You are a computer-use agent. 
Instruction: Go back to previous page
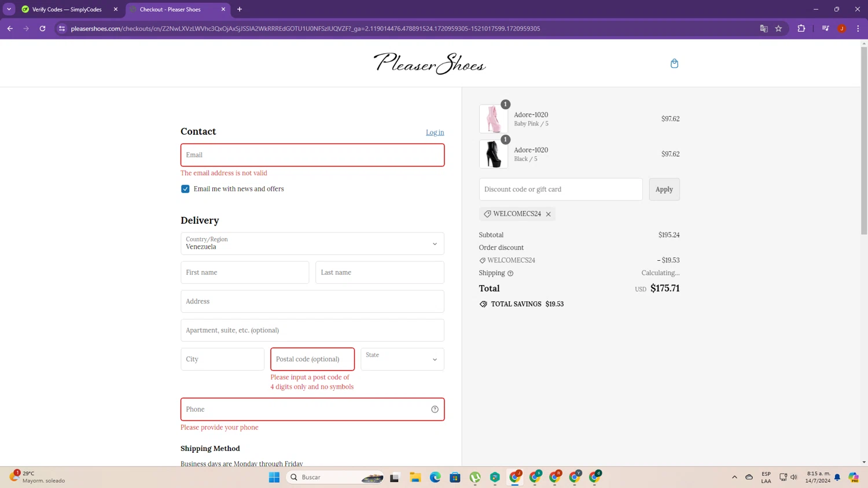[10, 28]
